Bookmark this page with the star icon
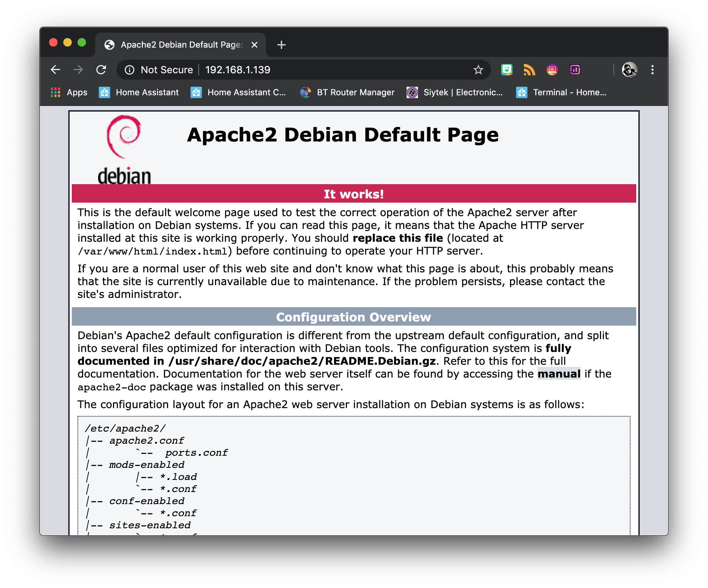Viewport: 708px width, 588px height. click(478, 70)
